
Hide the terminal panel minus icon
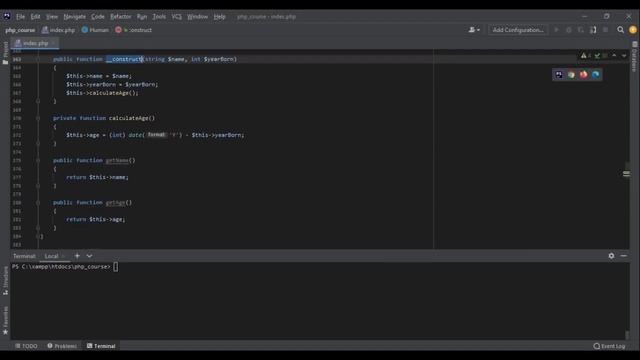(624, 256)
